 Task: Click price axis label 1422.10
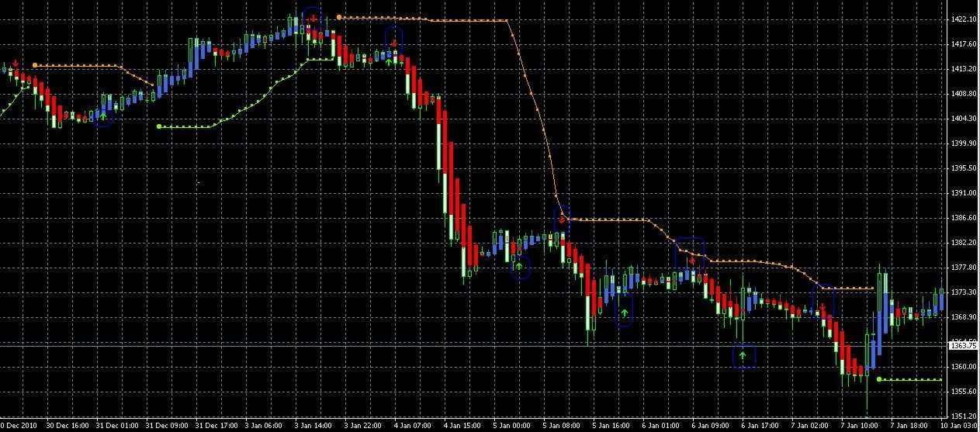click(963, 19)
